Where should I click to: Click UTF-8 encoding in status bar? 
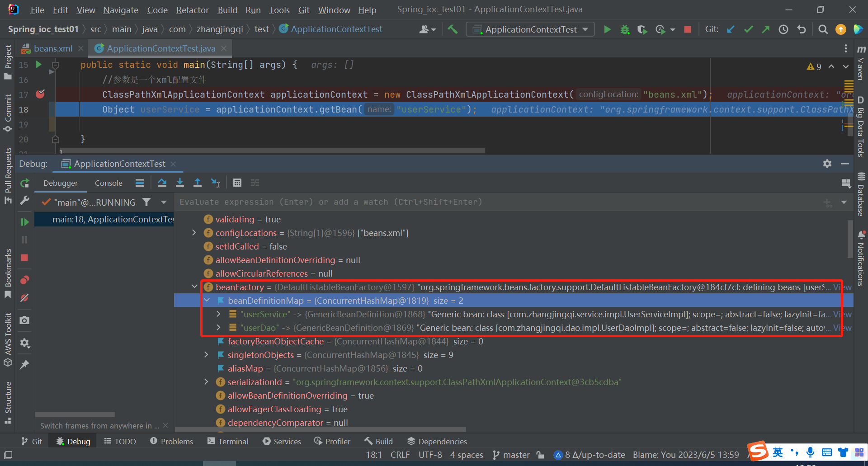tap(430, 455)
